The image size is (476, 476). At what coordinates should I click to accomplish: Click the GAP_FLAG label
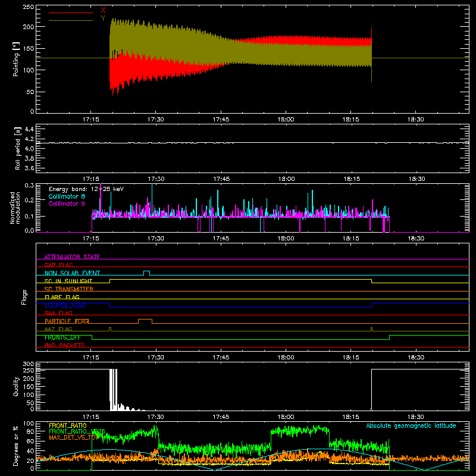coord(58,265)
